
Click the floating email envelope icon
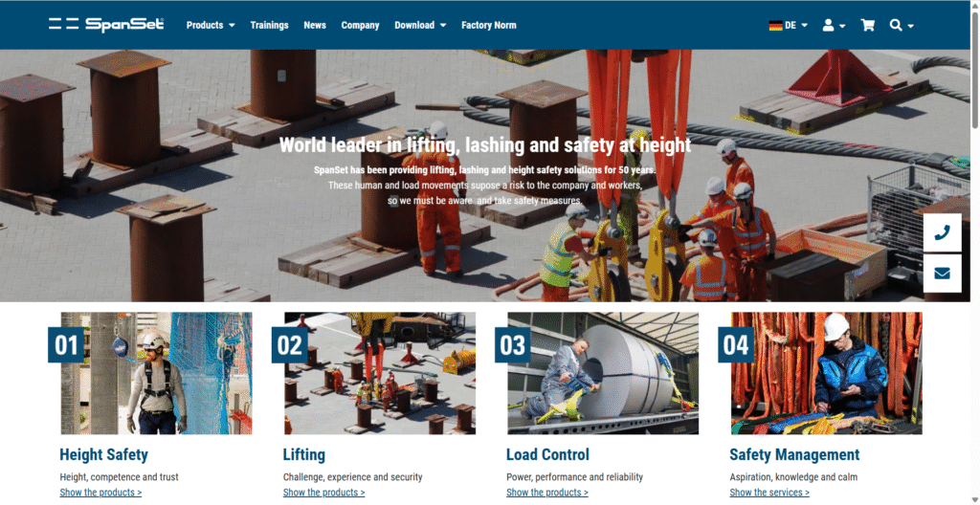click(942, 274)
